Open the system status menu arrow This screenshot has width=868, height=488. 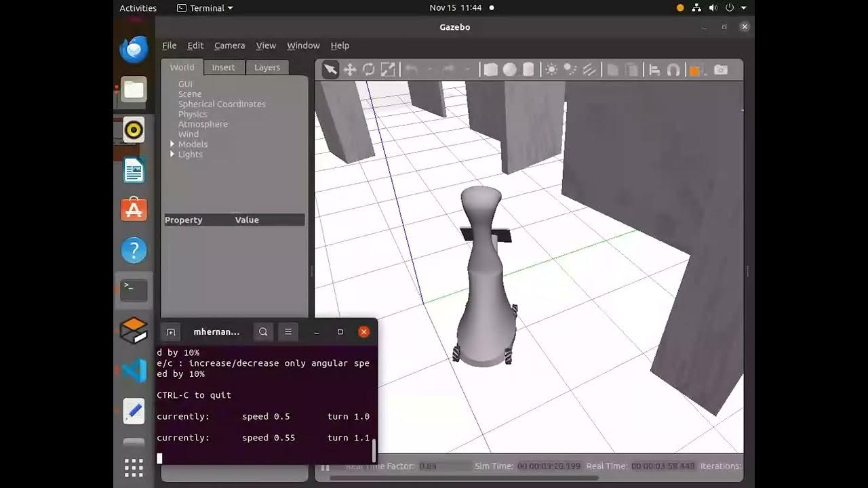[x=743, y=8]
